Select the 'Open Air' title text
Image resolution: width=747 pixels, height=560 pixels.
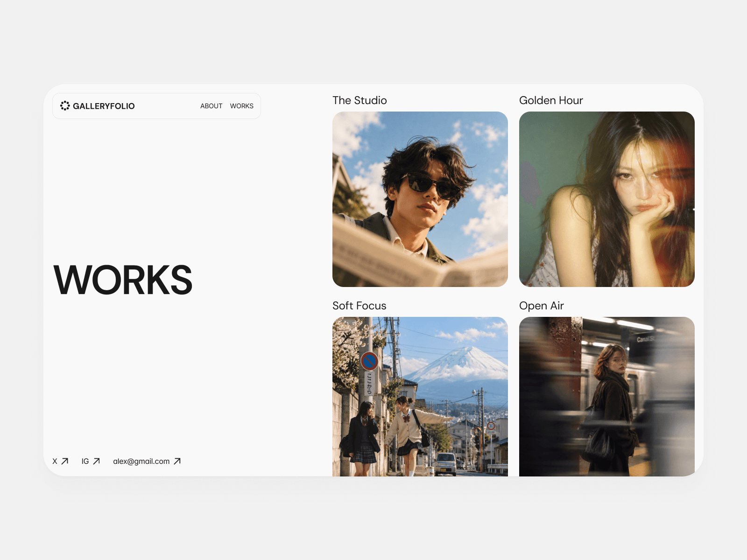click(542, 306)
